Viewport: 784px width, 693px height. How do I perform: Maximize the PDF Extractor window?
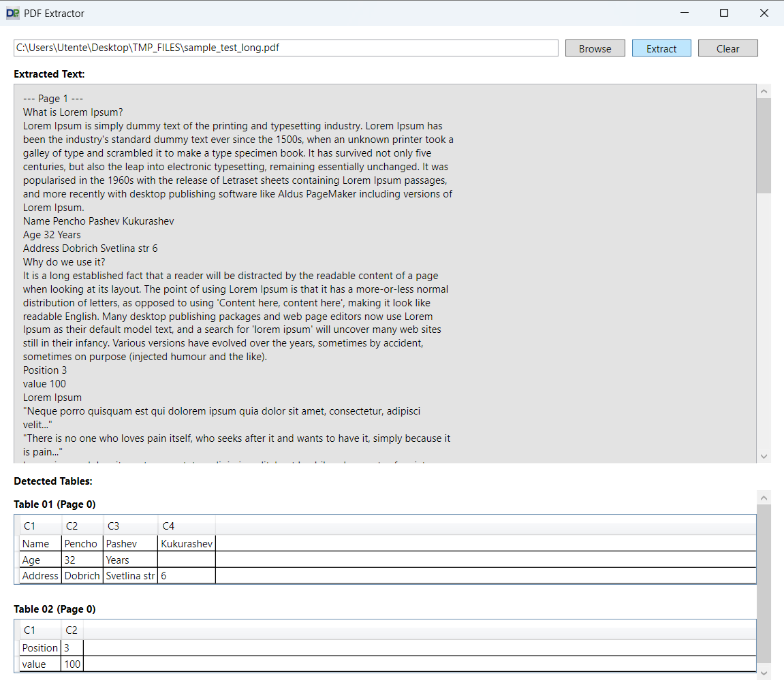tap(724, 13)
